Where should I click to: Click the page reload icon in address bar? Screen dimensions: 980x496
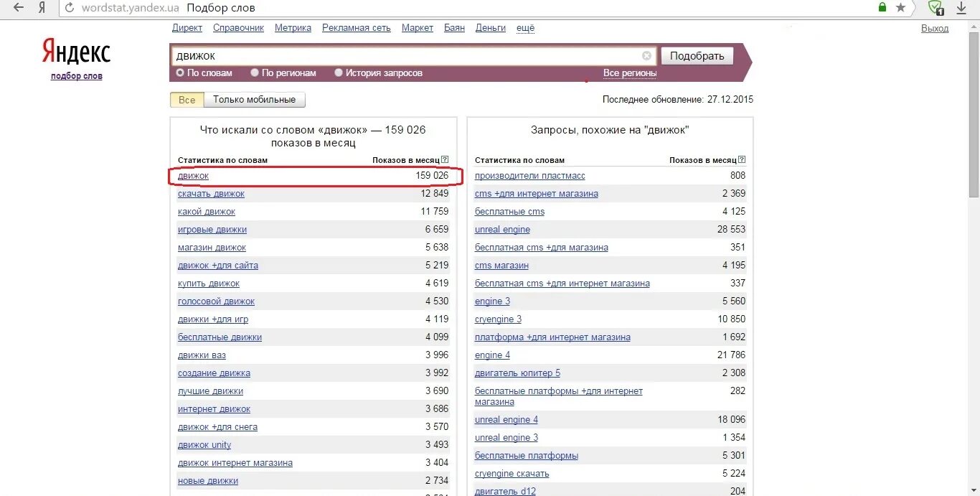click(70, 7)
